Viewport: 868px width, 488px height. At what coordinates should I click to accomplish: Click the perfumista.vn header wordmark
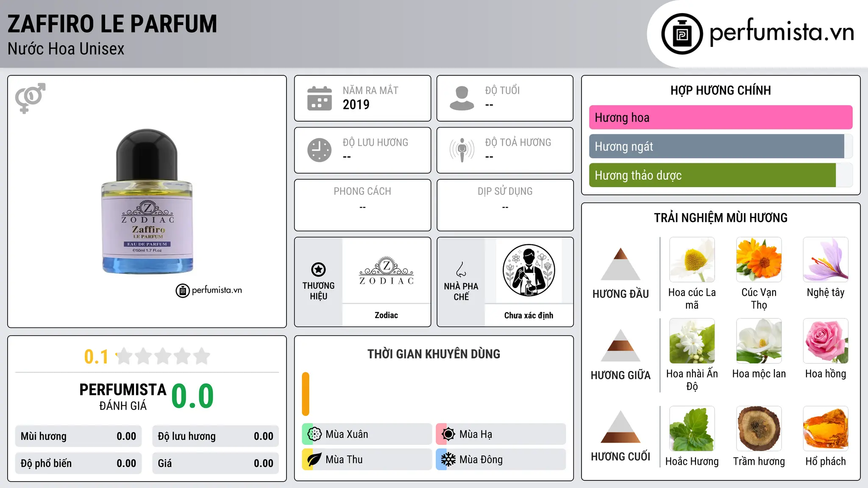click(782, 32)
